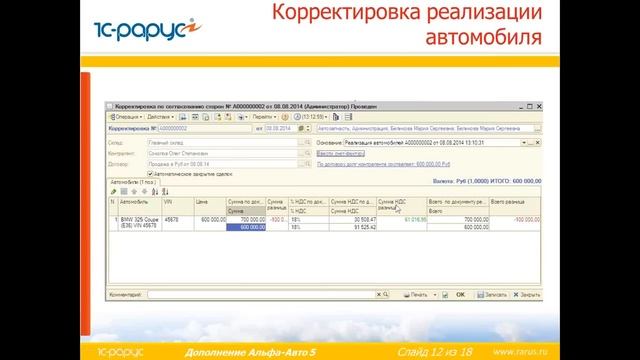
Task: Open the По договору долг контрагента link
Action: click(383, 164)
